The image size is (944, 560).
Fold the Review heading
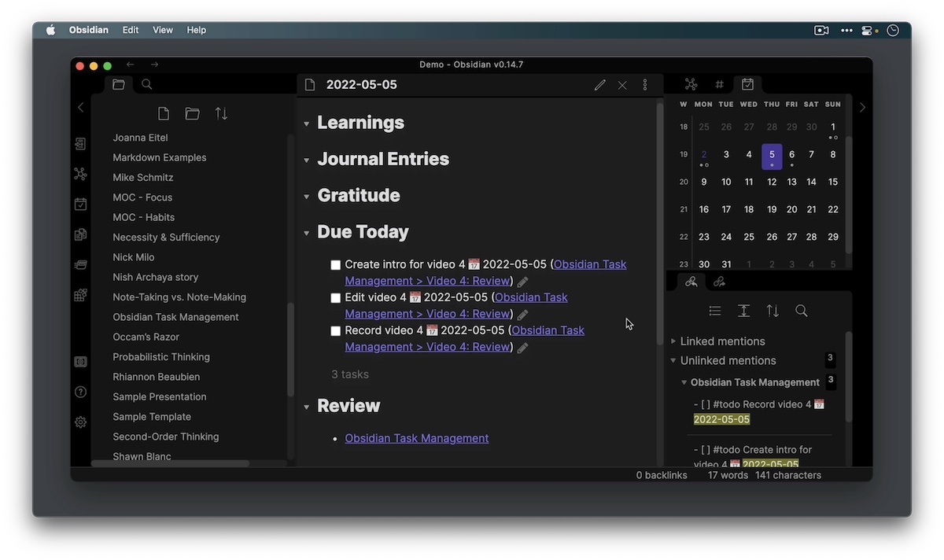click(307, 407)
